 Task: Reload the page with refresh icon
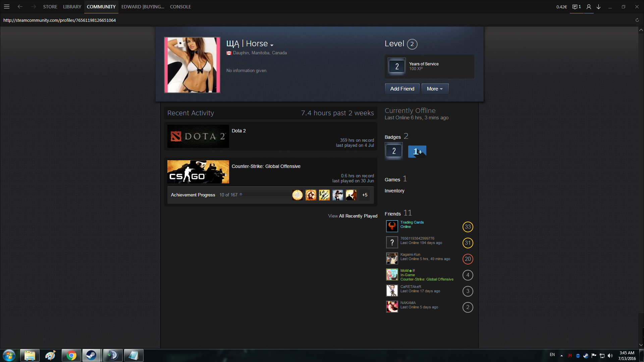[x=637, y=20]
